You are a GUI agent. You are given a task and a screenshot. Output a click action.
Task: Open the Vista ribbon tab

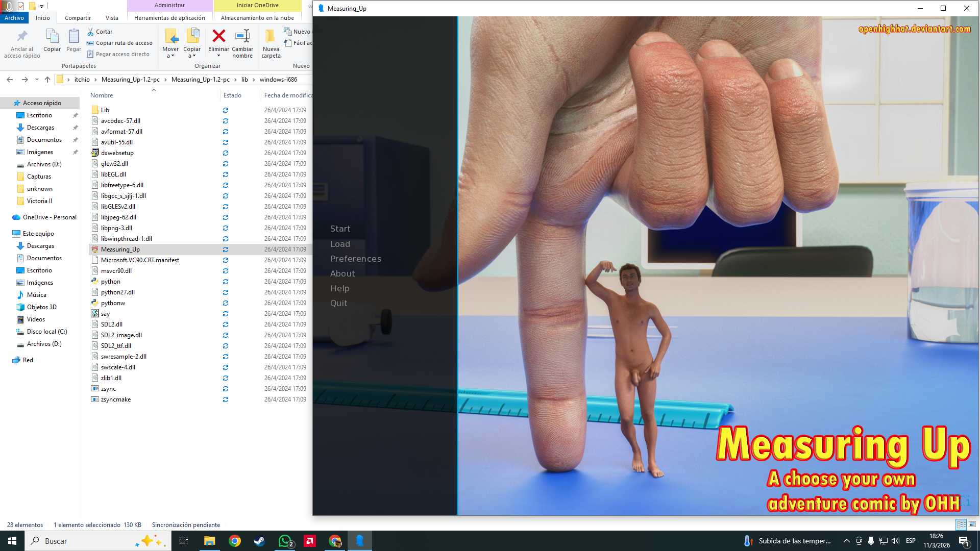[x=112, y=18]
